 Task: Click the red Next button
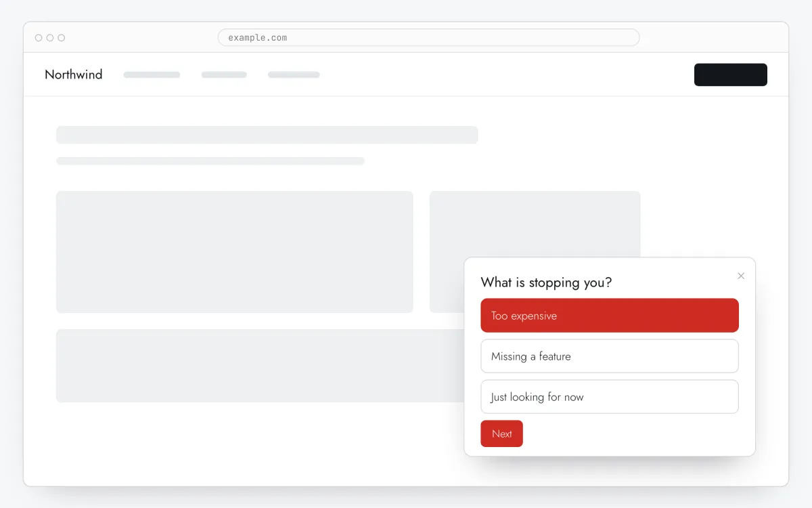(x=502, y=434)
